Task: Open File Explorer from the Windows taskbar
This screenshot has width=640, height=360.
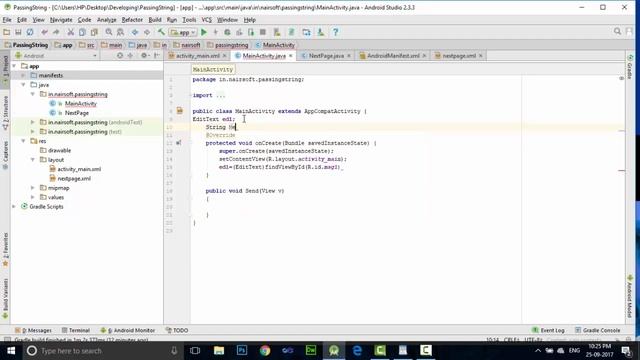Action: [219, 351]
